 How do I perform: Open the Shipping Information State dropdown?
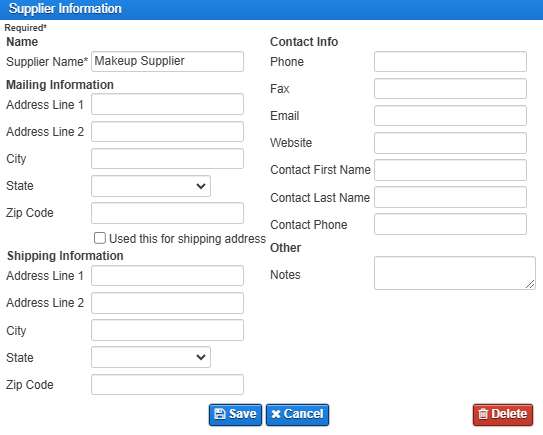tap(151, 357)
